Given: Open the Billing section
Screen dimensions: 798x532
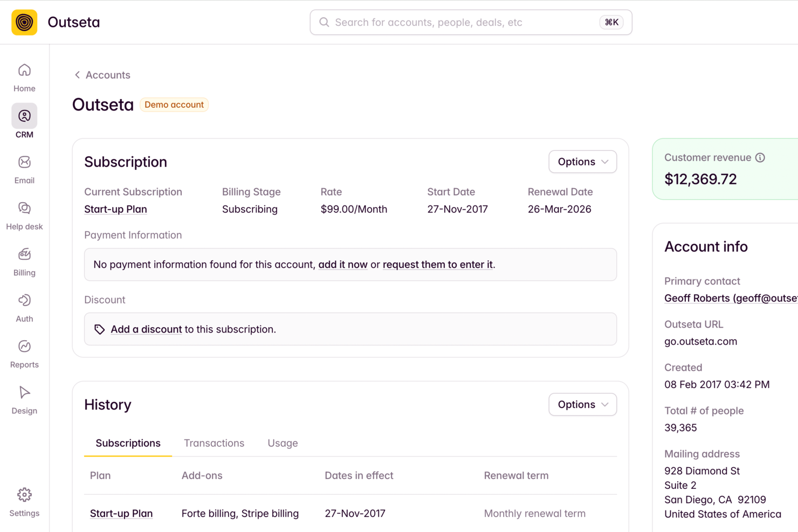Looking at the screenshot, I should point(24,259).
